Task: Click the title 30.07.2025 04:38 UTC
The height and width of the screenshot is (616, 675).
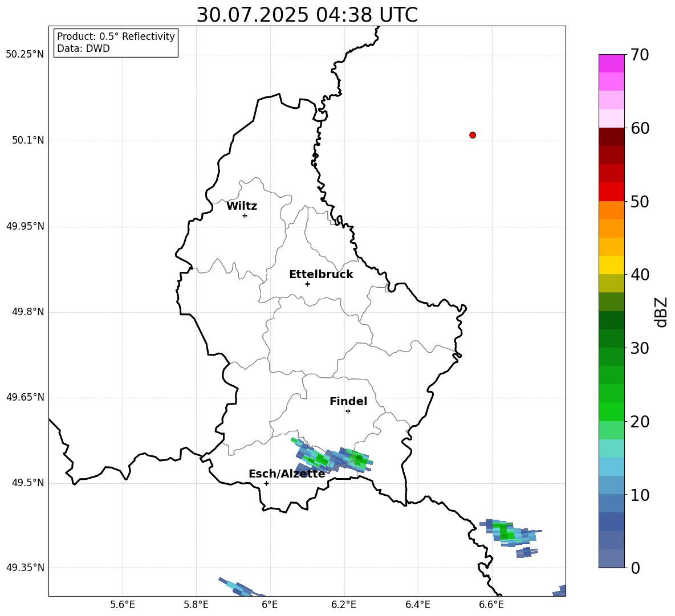Action: [x=307, y=15]
